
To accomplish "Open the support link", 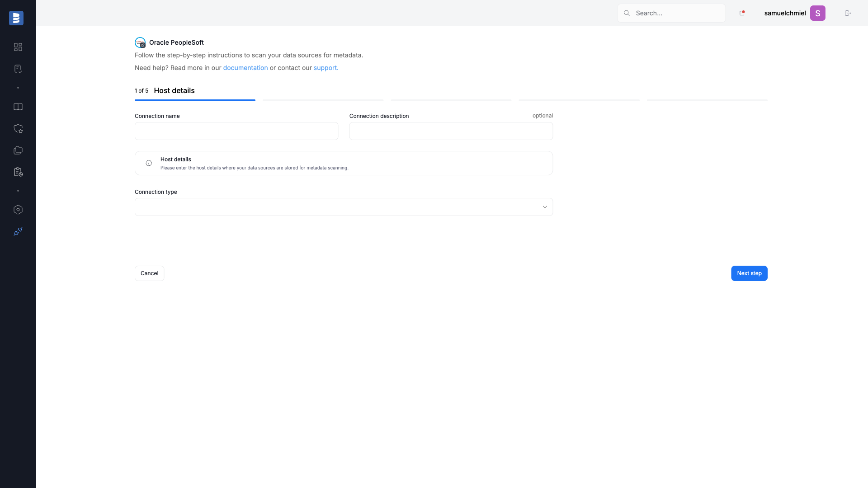I will tap(326, 68).
